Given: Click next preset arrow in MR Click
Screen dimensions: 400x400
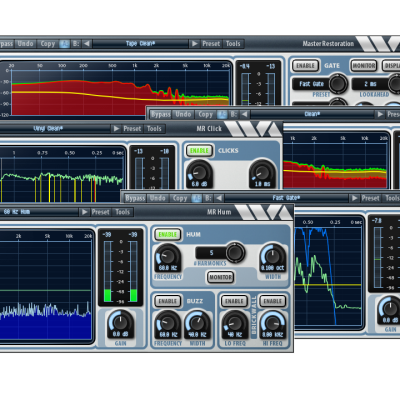Looking at the screenshot, I should (x=116, y=128).
